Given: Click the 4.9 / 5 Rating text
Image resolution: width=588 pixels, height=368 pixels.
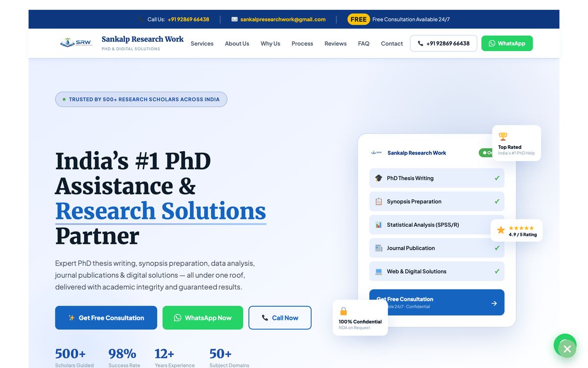Looking at the screenshot, I should point(523,235).
